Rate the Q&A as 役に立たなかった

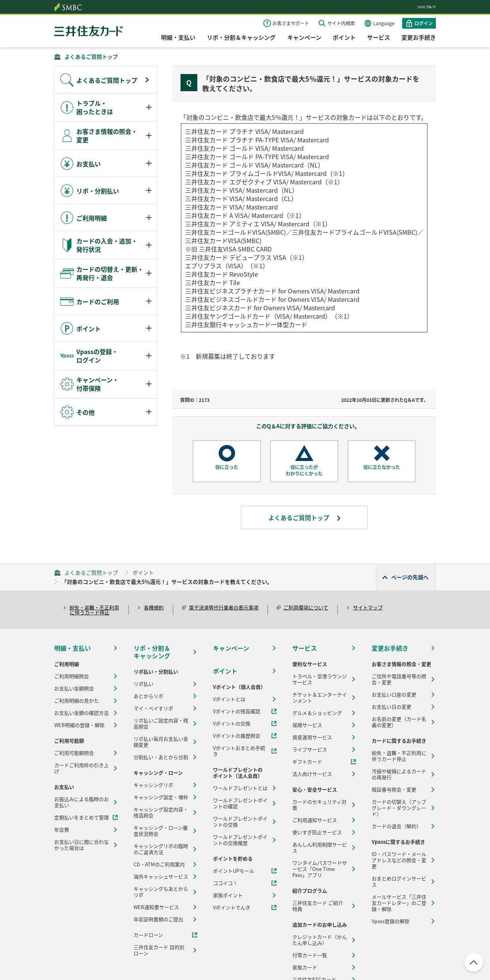click(x=382, y=461)
